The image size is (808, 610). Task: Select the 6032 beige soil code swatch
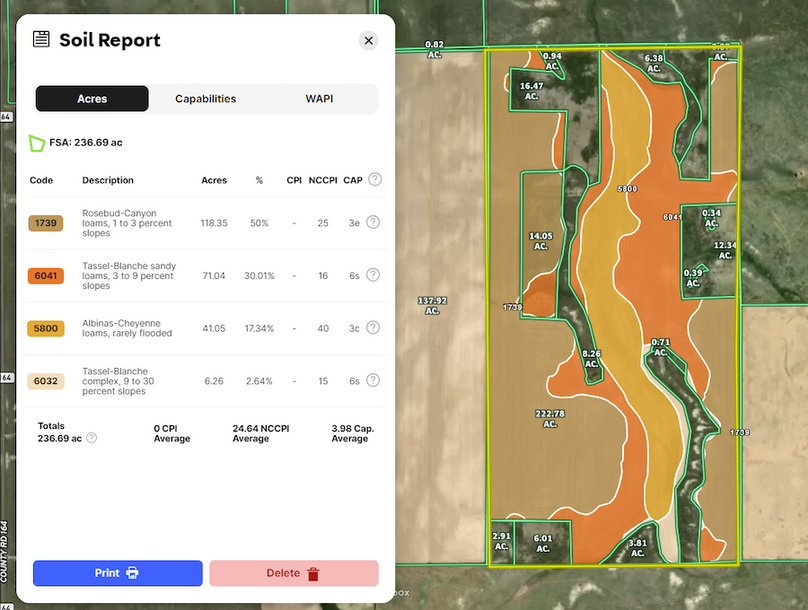pyautogui.click(x=46, y=380)
